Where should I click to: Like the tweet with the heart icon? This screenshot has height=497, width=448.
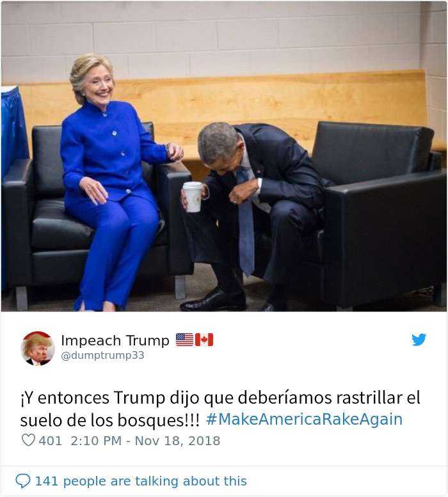(x=28, y=440)
